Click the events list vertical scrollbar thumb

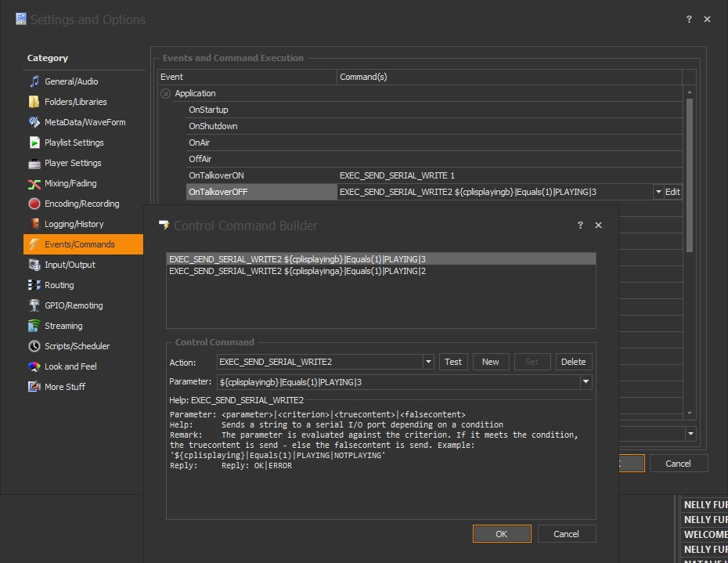click(690, 175)
